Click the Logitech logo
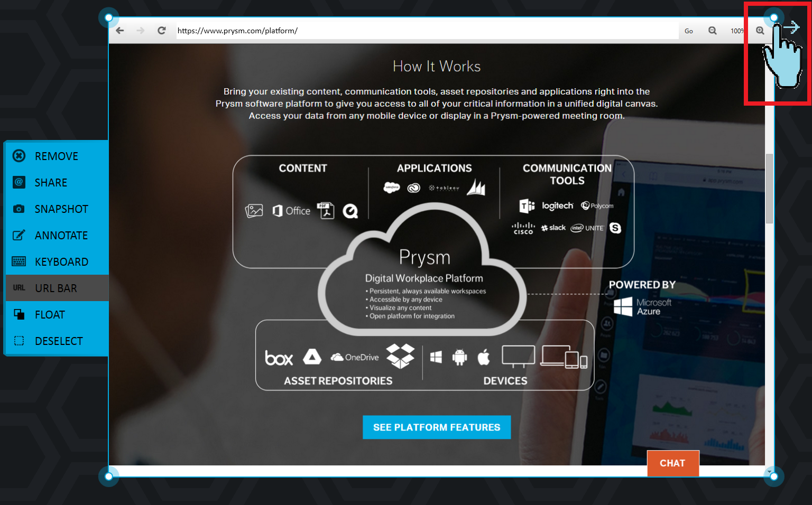The width and height of the screenshot is (812, 505). (558, 205)
